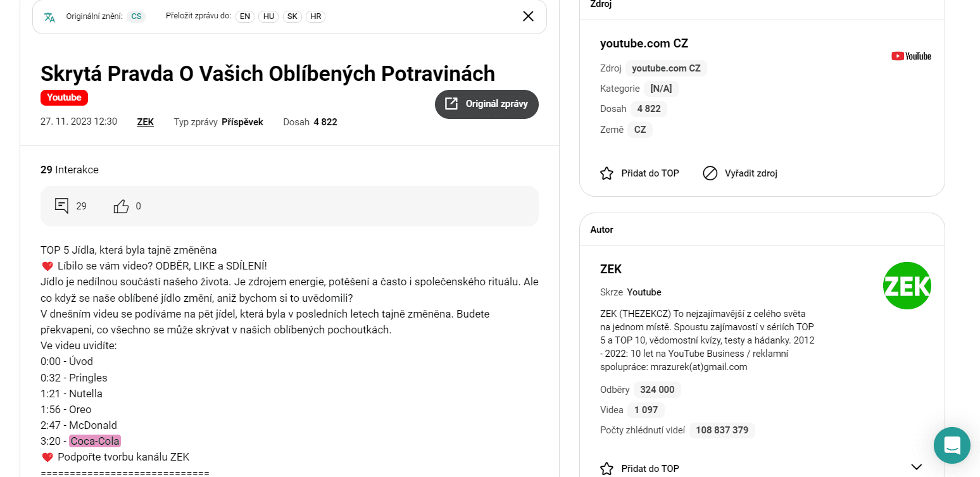
Task: Close the translation bar
Action: tap(528, 16)
